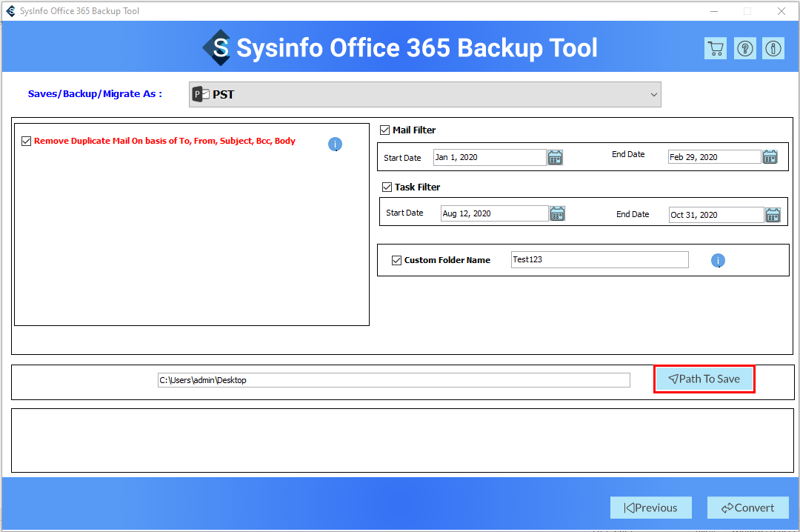Click the Path To Save button
The height and width of the screenshot is (532, 800).
704,379
